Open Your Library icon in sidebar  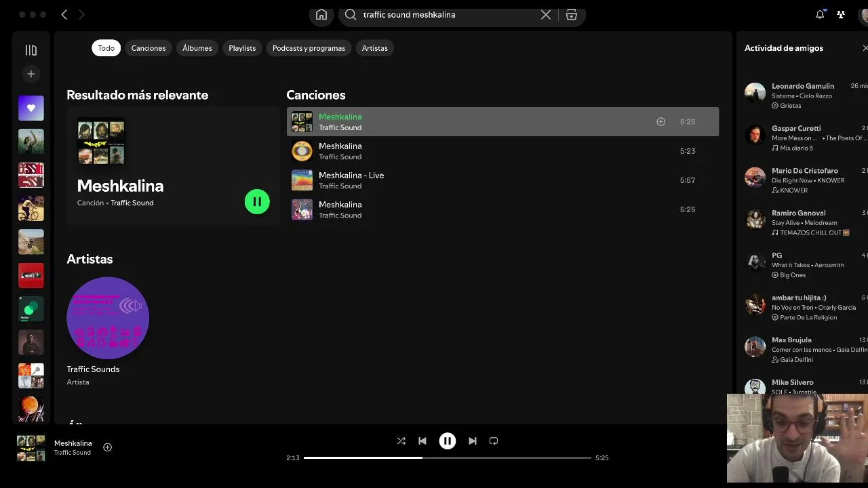31,50
